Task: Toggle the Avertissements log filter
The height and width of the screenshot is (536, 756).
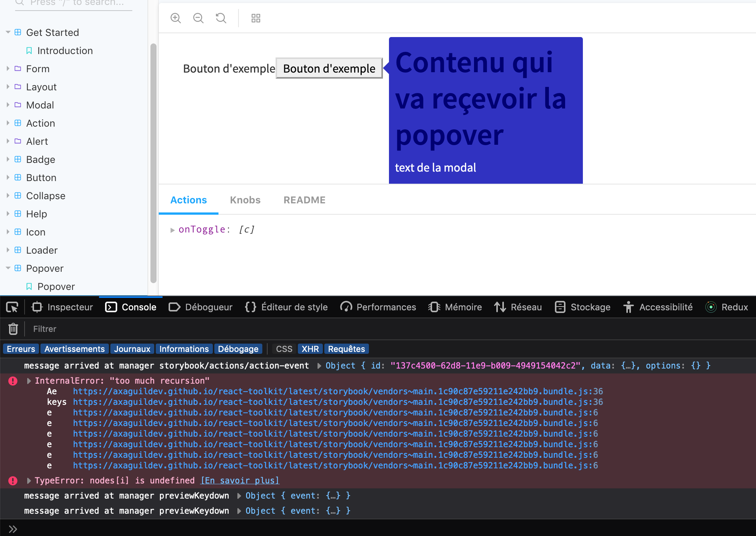Action: [74, 349]
